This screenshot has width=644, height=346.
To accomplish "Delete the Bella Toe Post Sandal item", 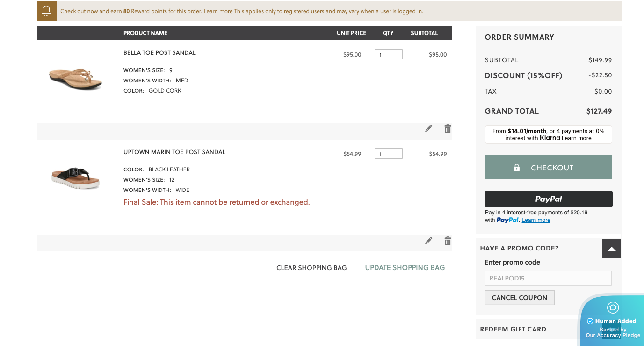I will (x=448, y=128).
